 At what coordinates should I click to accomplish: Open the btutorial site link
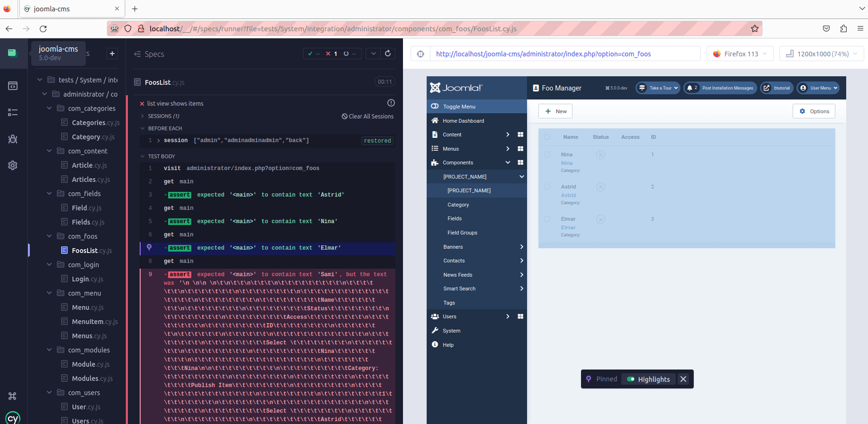click(x=777, y=88)
